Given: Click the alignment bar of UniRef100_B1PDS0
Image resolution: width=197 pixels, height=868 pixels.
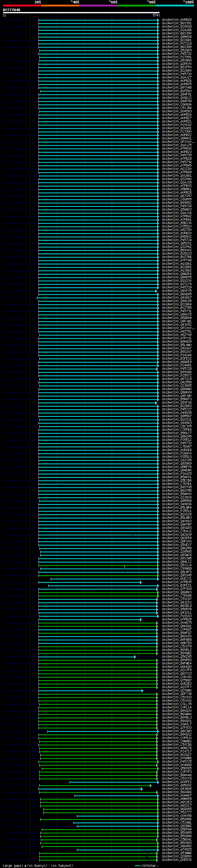Looking at the screenshot, I should [100, 91].
